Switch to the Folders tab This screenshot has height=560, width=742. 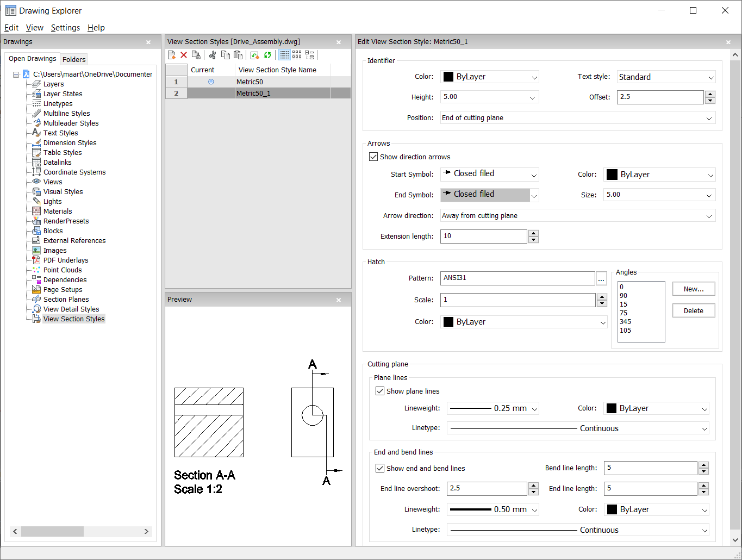74,59
